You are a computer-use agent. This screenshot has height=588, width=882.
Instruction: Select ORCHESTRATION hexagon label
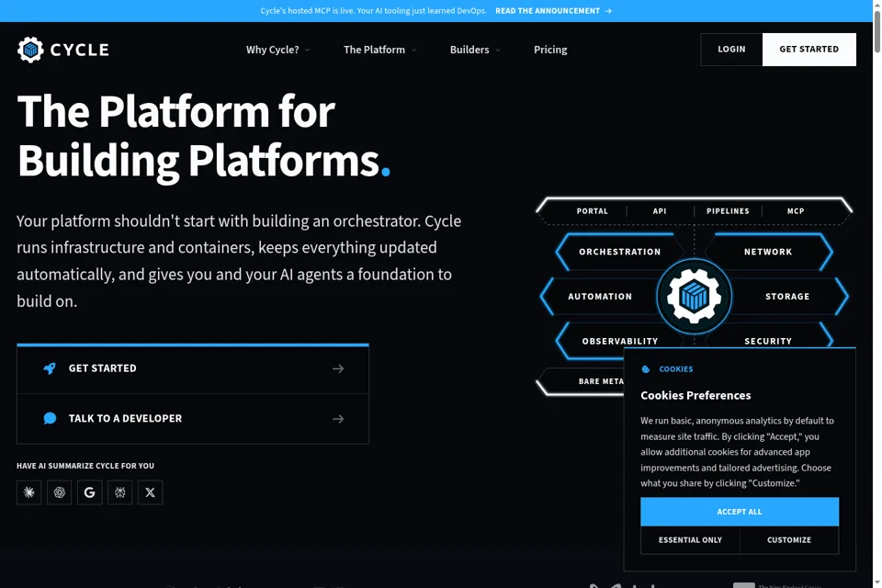(x=620, y=252)
